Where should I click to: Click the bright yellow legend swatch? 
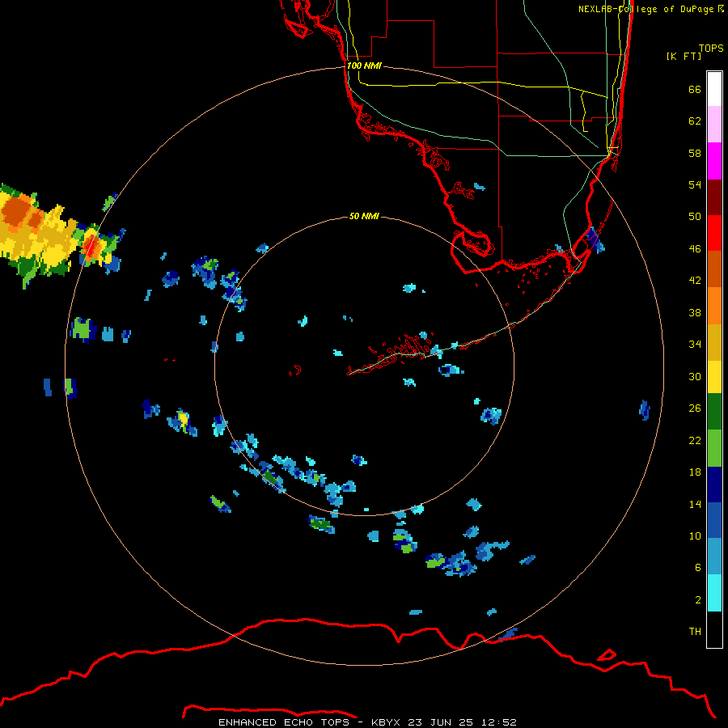tap(714, 377)
